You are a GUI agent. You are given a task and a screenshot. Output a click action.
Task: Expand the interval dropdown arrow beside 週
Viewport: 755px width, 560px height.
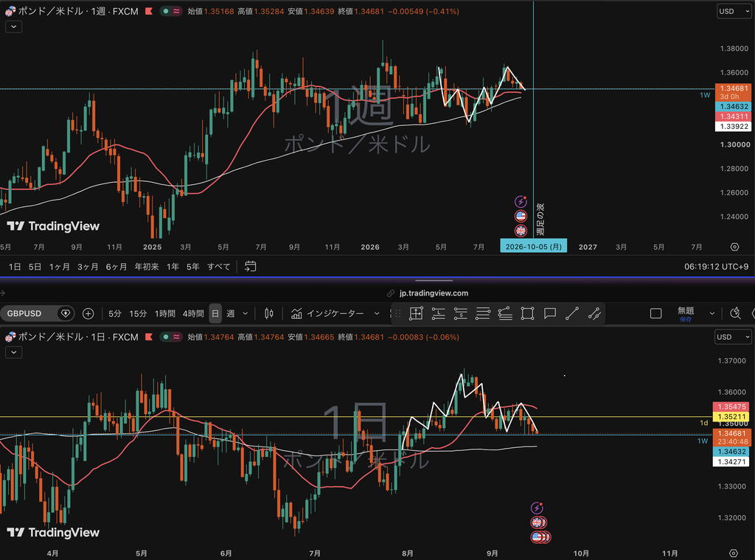tap(245, 314)
